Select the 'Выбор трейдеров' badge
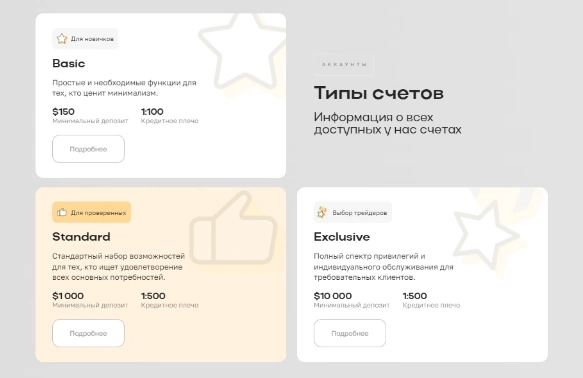583x378 pixels. pos(353,212)
